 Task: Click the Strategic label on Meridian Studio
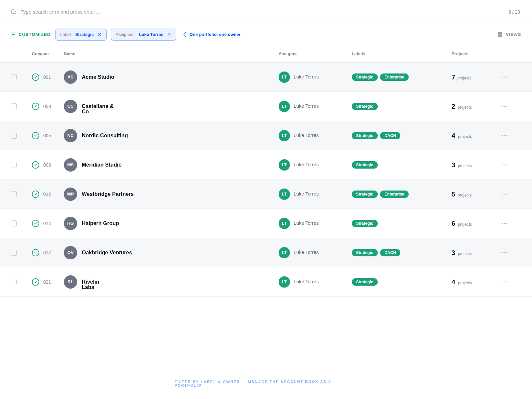coord(365,165)
